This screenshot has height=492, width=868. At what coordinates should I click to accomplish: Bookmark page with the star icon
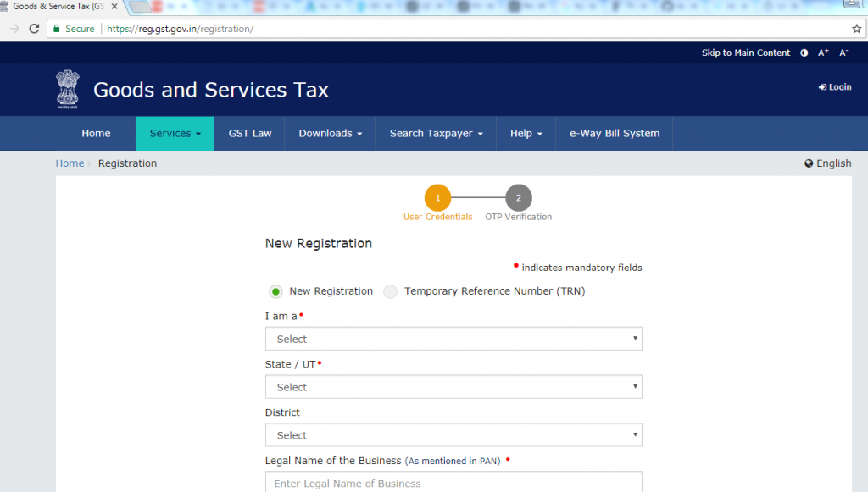(856, 29)
